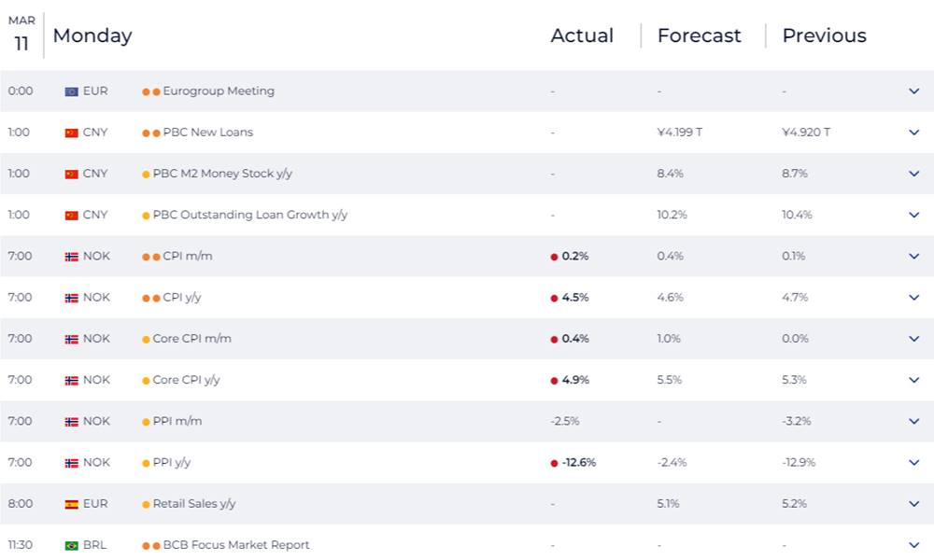Click the red indicator dot beside -12.6%
934x560 pixels.
[554, 463]
